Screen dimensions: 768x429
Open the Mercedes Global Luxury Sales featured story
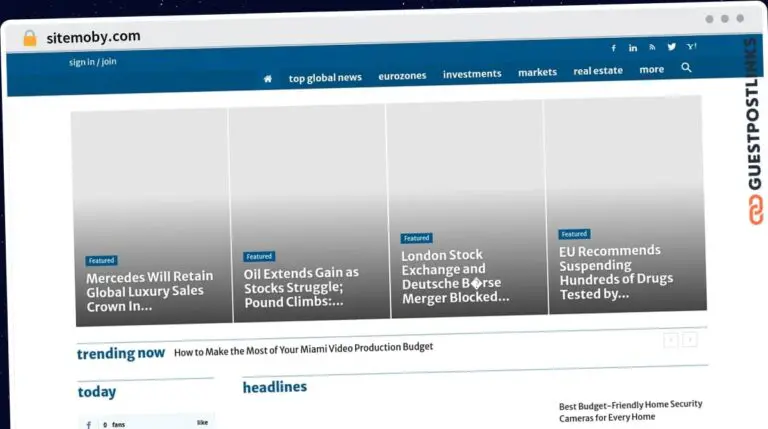click(x=149, y=291)
